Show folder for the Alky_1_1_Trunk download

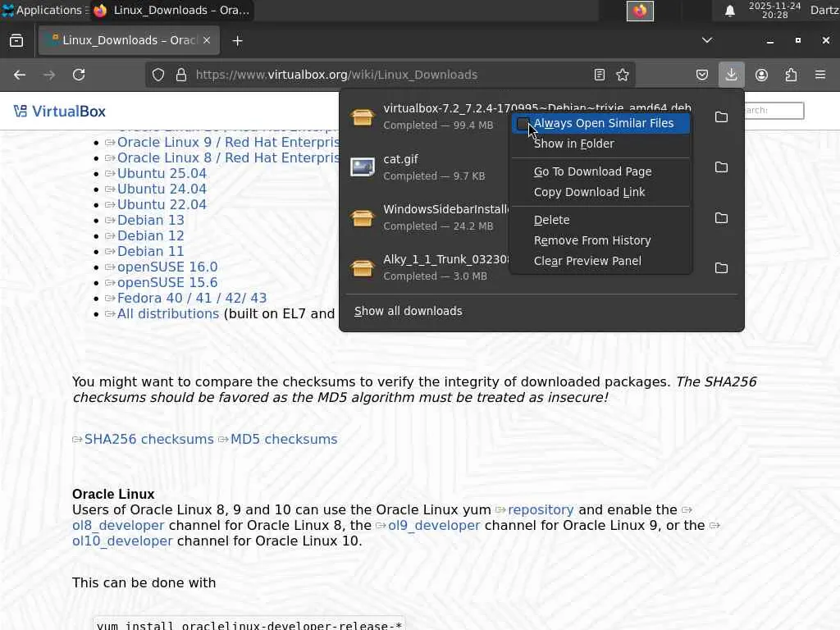(722, 267)
